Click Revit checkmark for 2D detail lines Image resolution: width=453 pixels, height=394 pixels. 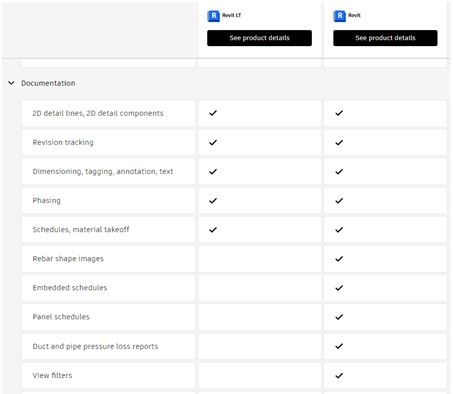[339, 113]
